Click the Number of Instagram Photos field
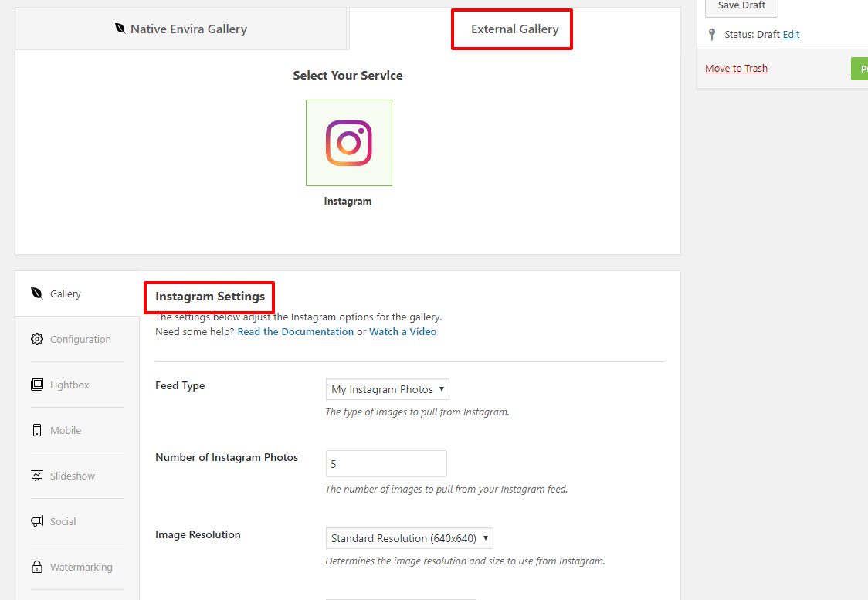Viewport: 868px width, 600px height. [x=386, y=464]
